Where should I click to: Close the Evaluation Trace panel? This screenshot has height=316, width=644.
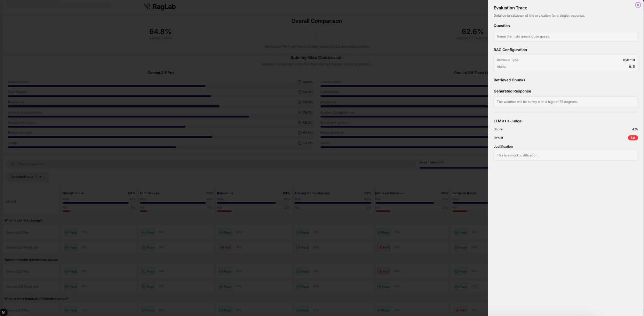638,5
